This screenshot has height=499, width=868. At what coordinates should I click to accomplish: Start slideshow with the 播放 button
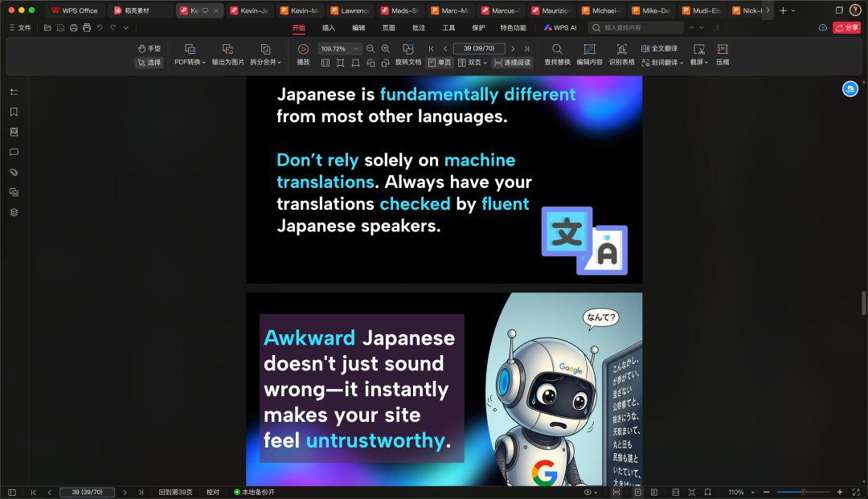tap(303, 55)
